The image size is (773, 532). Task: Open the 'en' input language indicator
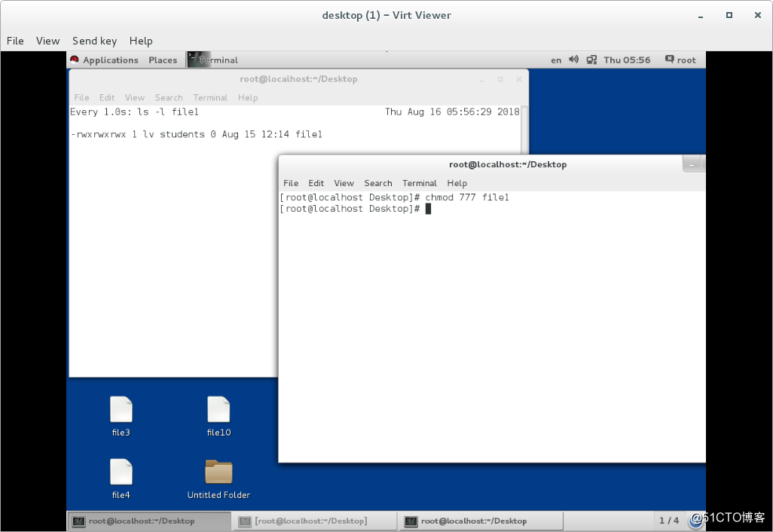coord(556,60)
